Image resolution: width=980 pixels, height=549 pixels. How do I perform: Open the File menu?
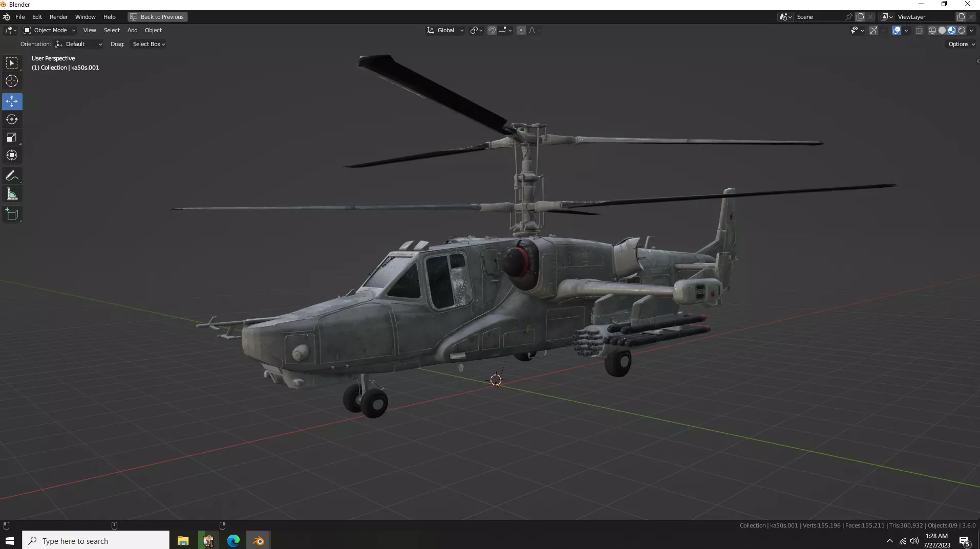pos(20,17)
